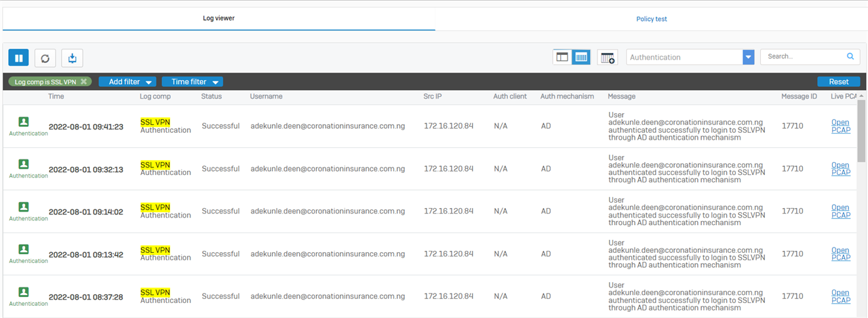The height and width of the screenshot is (318, 868).
Task: Click highlighted SSL VPN in the 09:41:23 row
Action: click(155, 122)
